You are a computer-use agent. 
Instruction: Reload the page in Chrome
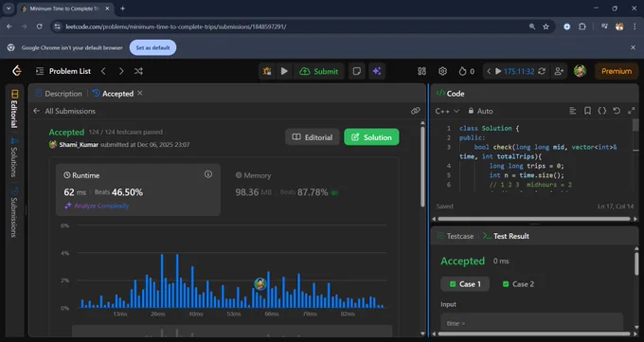[x=40, y=27]
